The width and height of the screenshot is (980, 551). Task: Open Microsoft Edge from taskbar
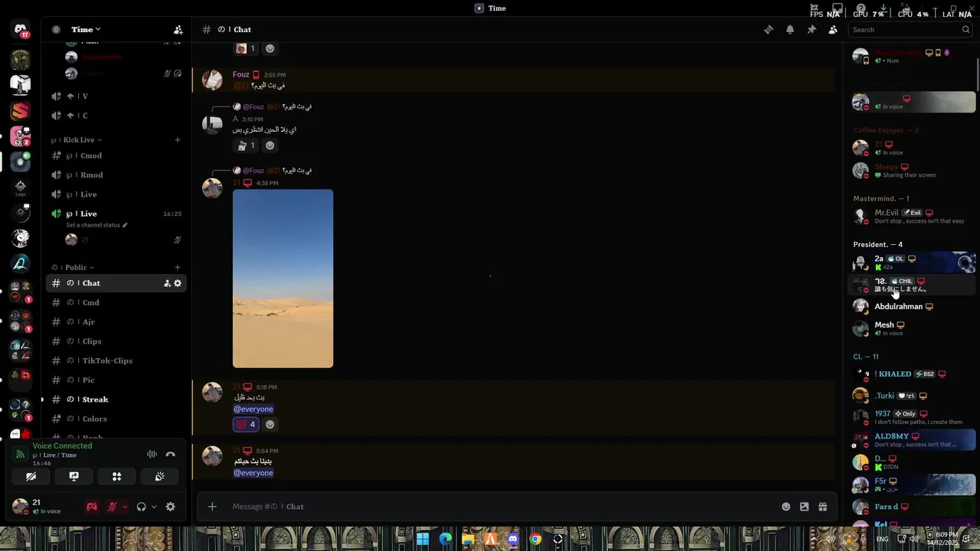point(446,539)
